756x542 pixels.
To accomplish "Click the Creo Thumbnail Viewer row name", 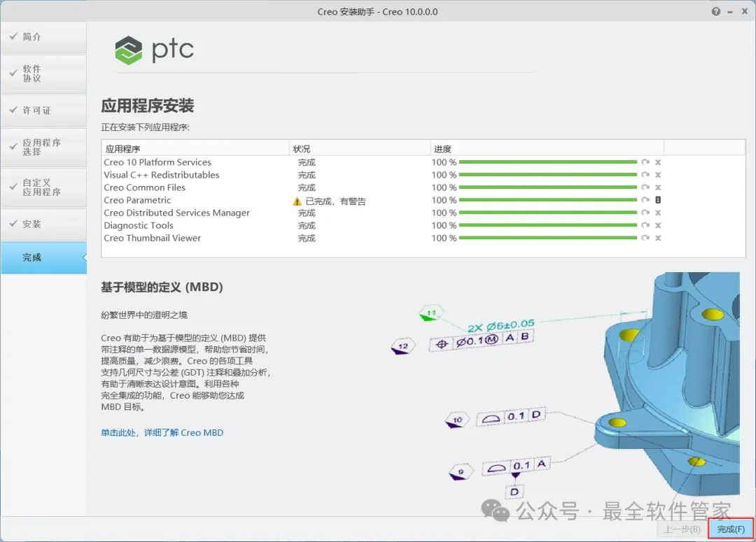I will coord(153,238).
